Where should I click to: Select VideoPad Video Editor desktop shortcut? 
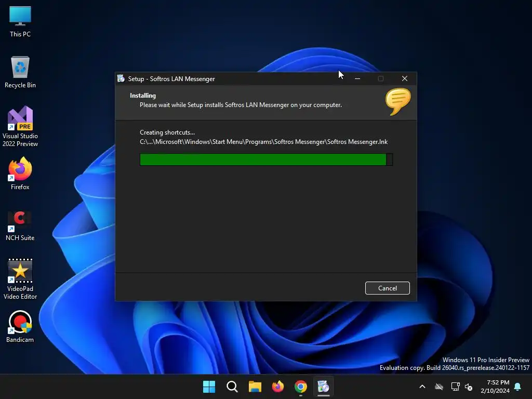(20, 279)
